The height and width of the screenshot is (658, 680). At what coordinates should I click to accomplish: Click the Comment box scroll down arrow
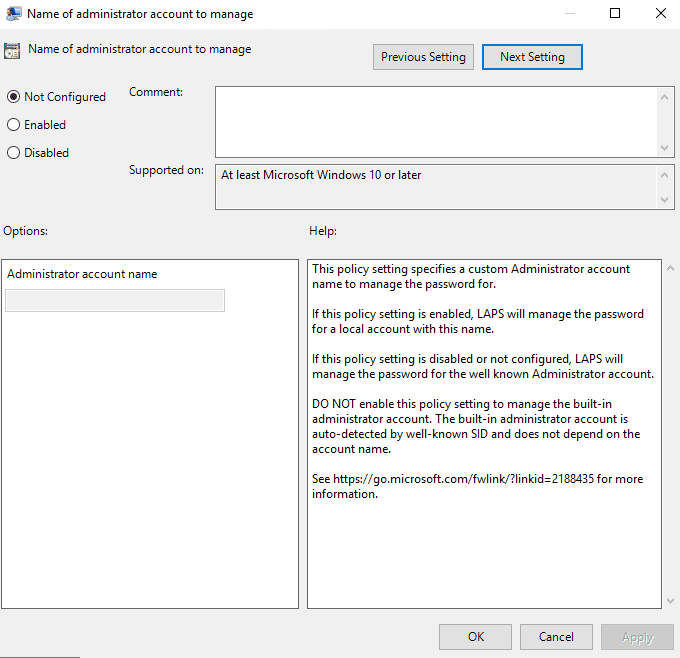pyautogui.click(x=667, y=148)
